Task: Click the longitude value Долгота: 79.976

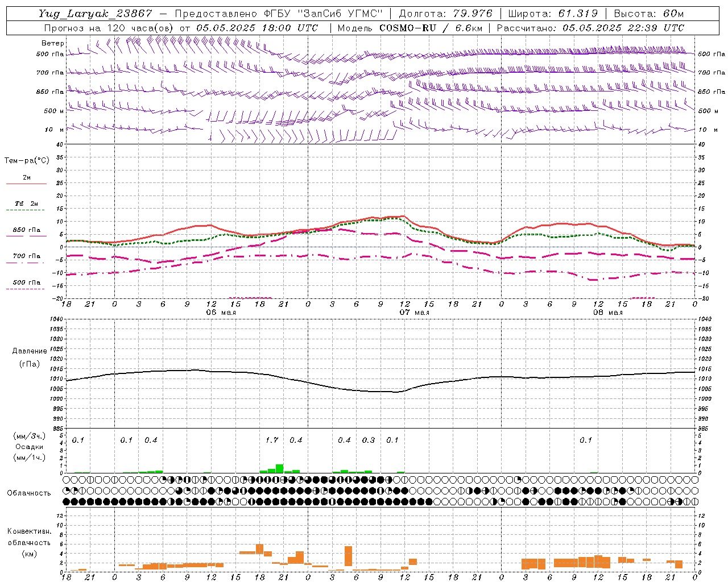Action: 446,14
